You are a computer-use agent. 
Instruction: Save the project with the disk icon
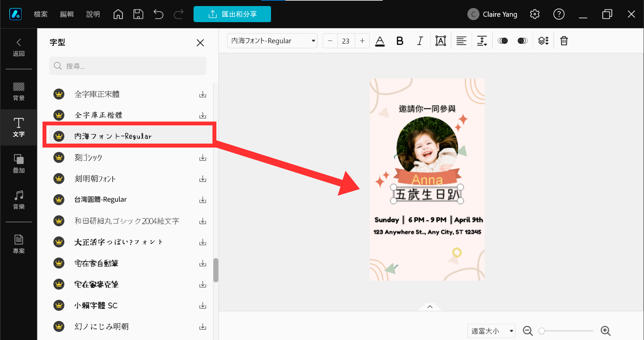point(138,14)
